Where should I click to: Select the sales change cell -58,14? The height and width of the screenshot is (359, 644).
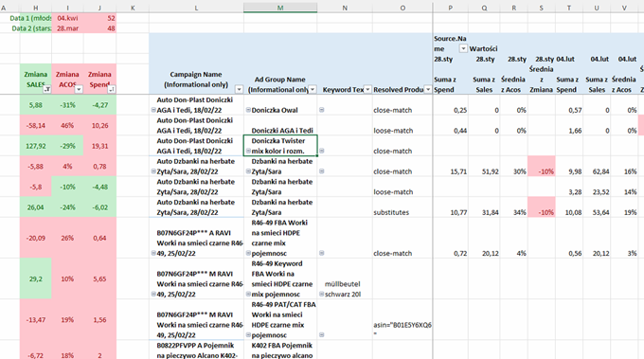[x=36, y=126]
